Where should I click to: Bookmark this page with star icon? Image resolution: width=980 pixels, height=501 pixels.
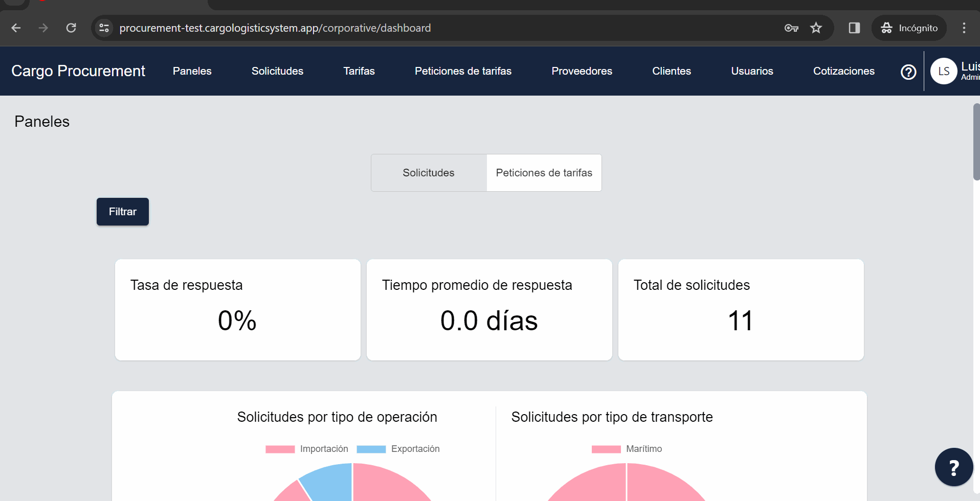[816, 28]
